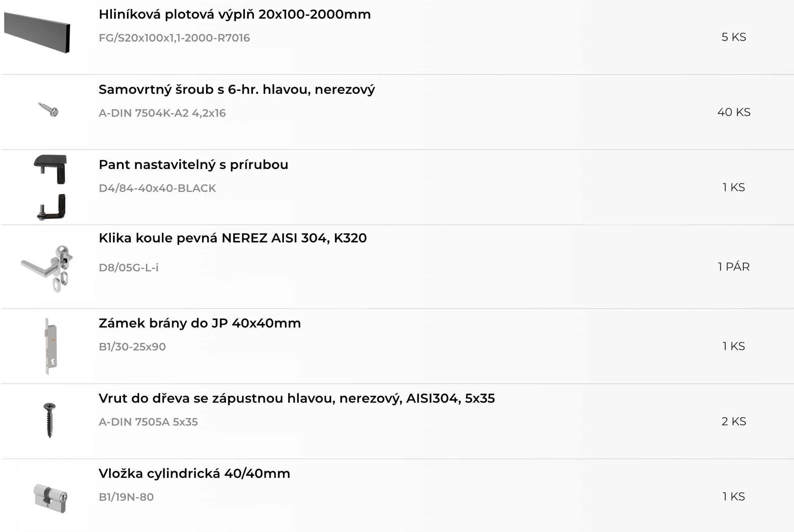Click the stainless door handle image
The width and height of the screenshot is (794, 532).
tap(47, 268)
